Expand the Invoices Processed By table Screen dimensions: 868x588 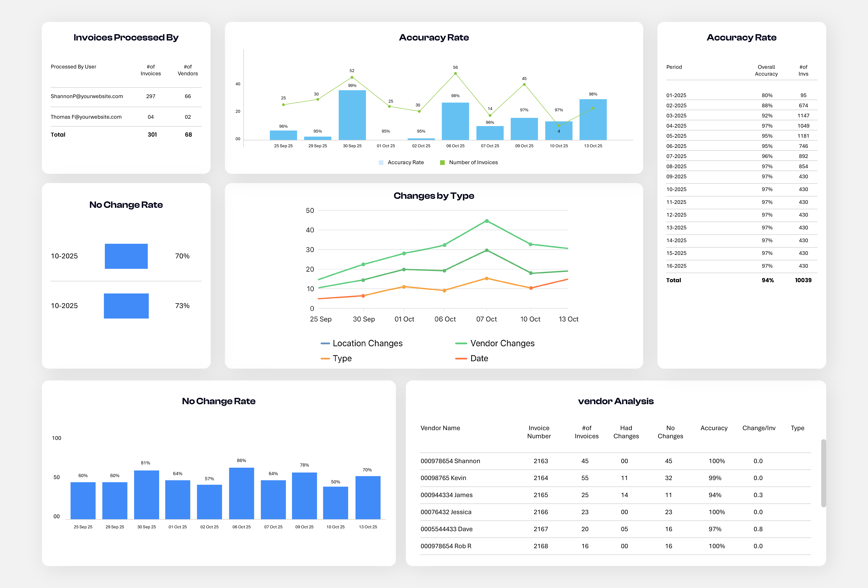[126, 37]
